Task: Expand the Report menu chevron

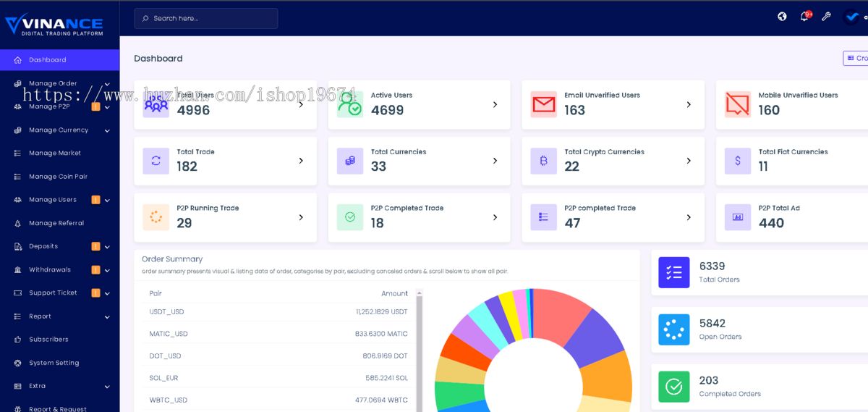Action: coord(107,316)
